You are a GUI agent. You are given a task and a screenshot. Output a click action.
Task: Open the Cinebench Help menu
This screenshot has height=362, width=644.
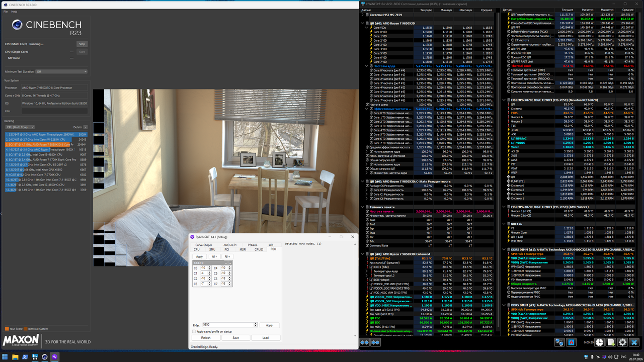(x=14, y=11)
